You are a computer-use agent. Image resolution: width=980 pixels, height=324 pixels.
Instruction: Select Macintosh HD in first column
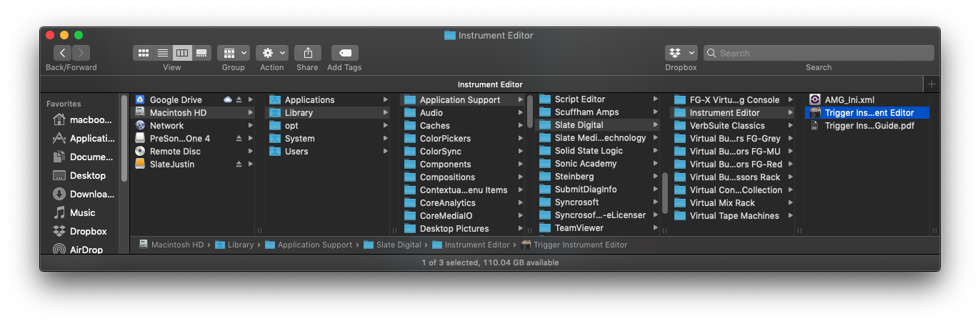pyautogui.click(x=193, y=113)
